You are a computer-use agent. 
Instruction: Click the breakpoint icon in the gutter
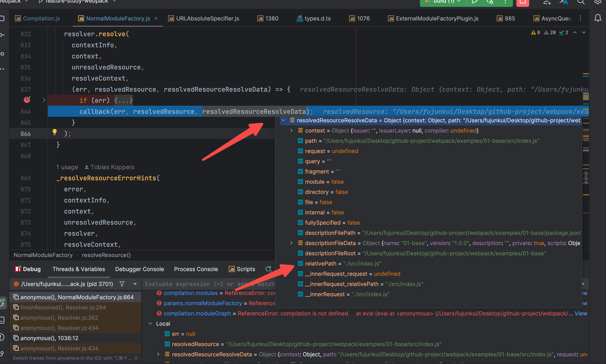(x=27, y=100)
